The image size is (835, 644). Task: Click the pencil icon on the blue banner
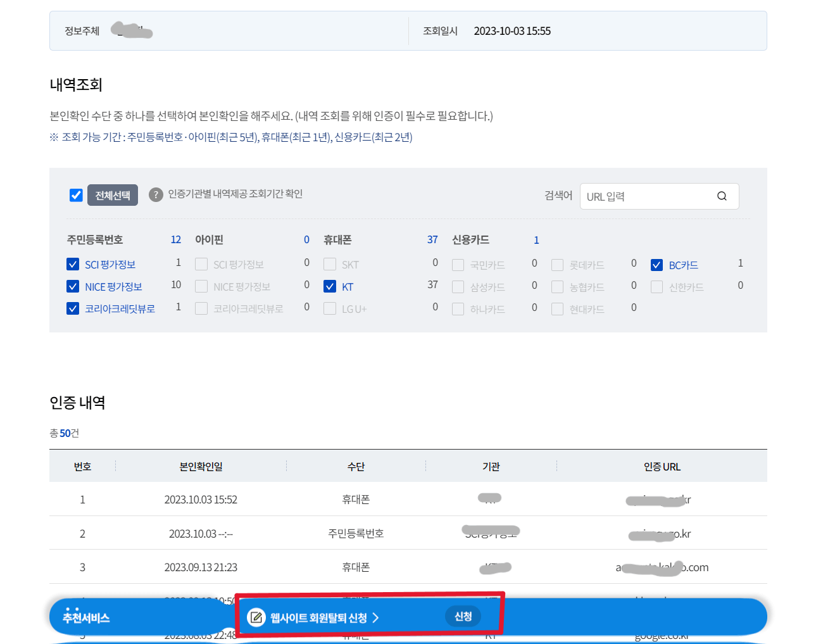[256, 617]
